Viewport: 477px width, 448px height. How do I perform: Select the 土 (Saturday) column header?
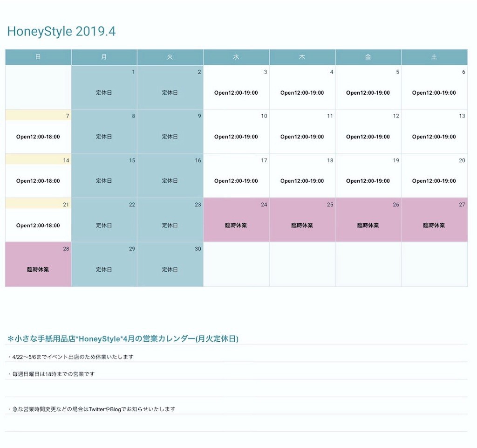tap(434, 57)
